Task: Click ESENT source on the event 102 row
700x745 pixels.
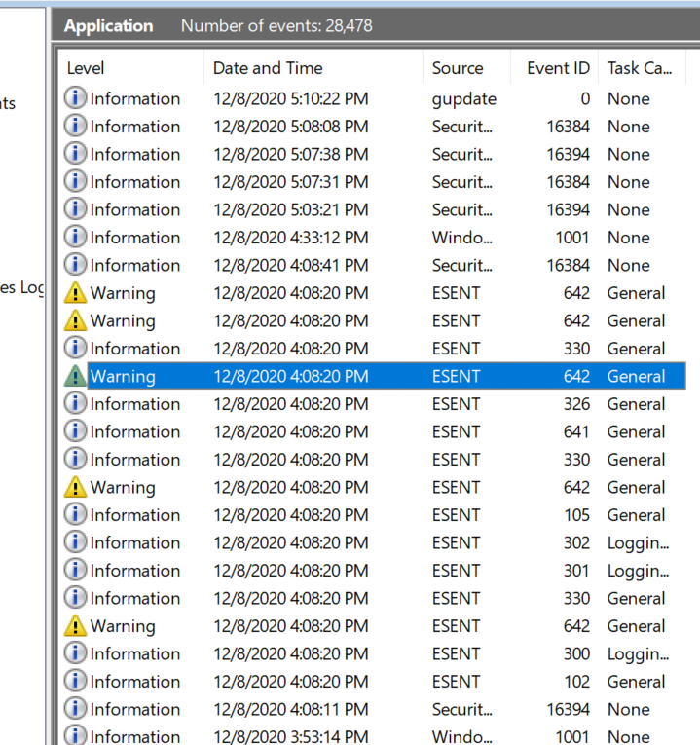Action: coord(456,682)
